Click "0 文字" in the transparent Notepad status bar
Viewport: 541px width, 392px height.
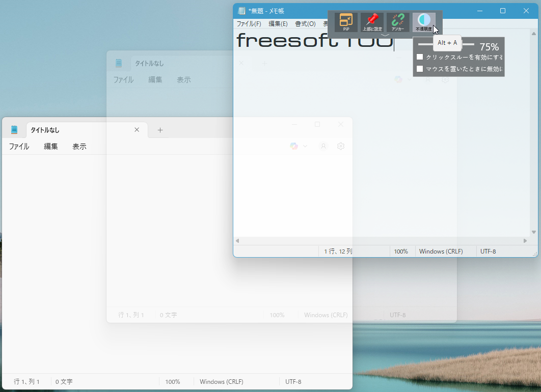169,315
